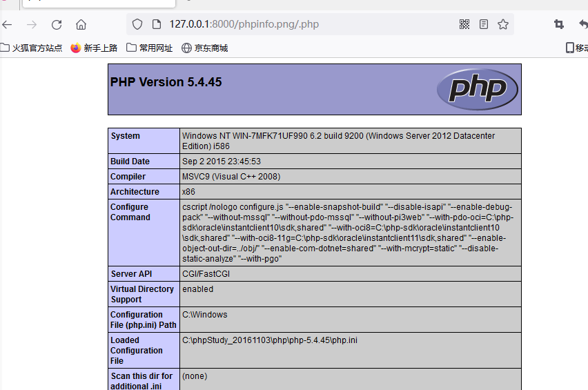Click the Loaded Configuration File path value
The width and height of the screenshot is (588, 390).
(270, 340)
